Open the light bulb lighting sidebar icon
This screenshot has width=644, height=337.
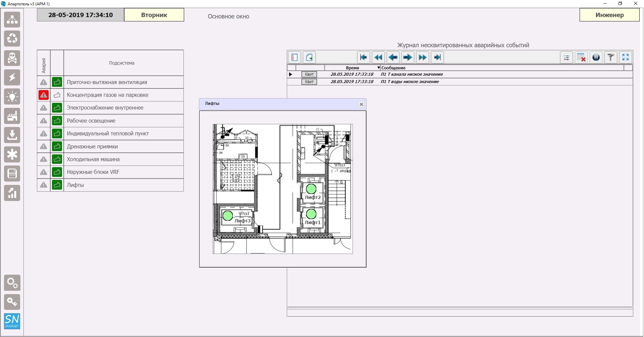(12, 97)
